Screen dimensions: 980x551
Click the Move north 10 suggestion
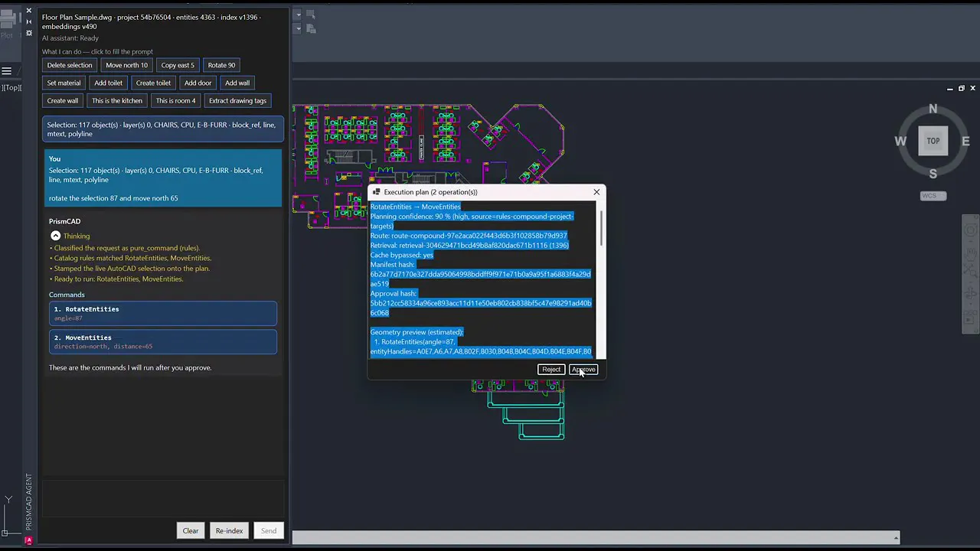pyautogui.click(x=127, y=65)
